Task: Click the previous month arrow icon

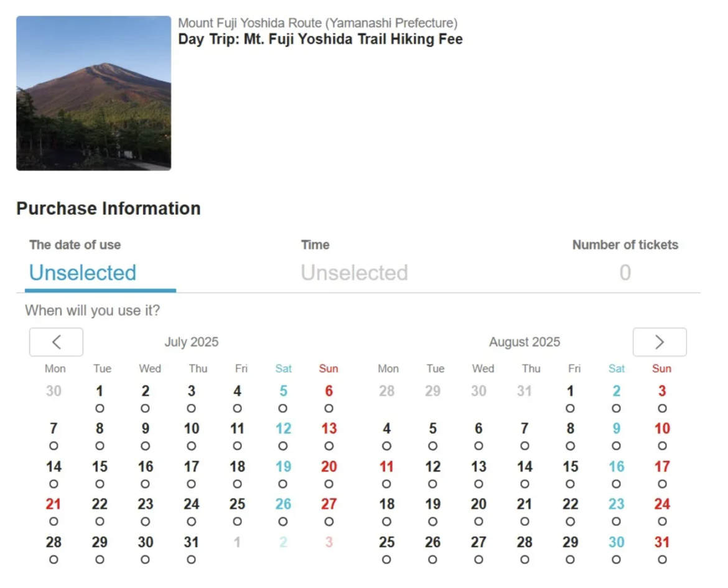Action: [56, 342]
